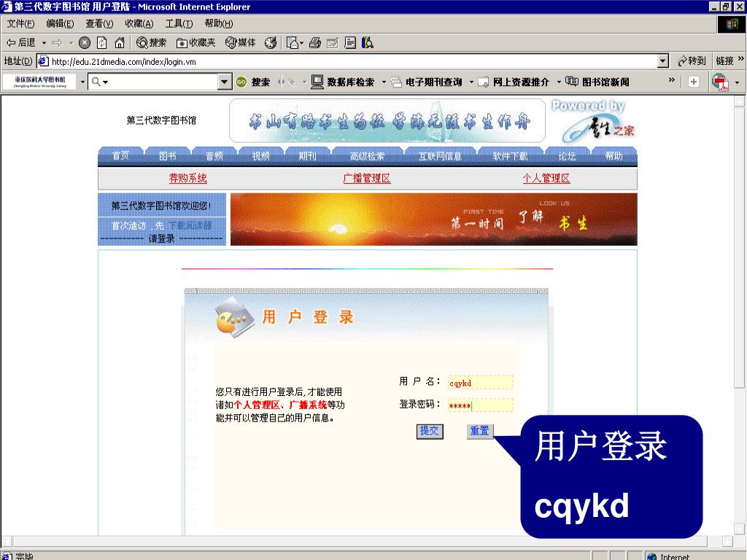The height and width of the screenshot is (560, 747).
Task: Click the 电子期刊查询 e-journal query item
Action: point(427,82)
